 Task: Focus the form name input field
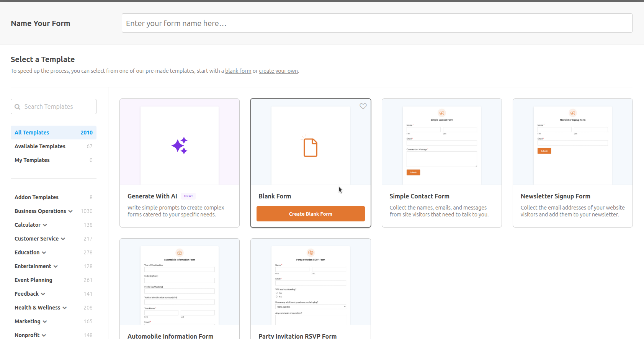pyautogui.click(x=377, y=23)
